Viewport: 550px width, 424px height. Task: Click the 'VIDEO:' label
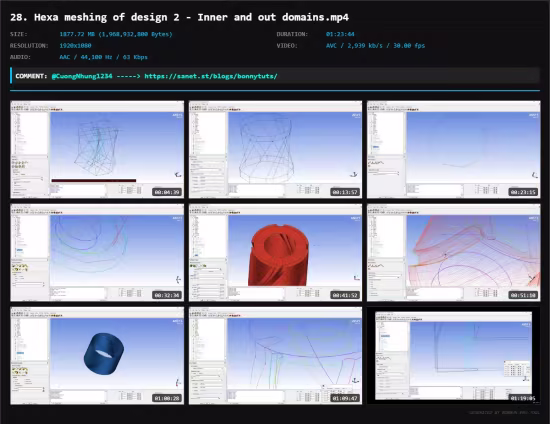[287, 46]
